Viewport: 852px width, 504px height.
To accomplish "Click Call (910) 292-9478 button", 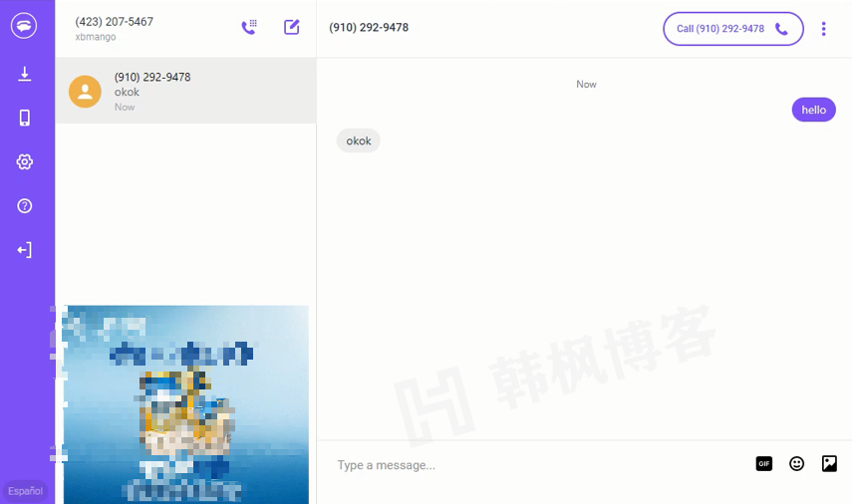I will 733,29.
